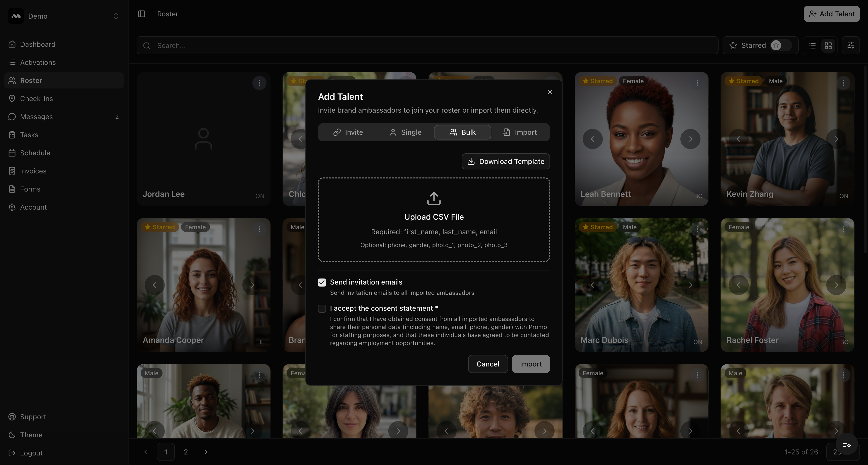The image size is (868, 465).
Task: Click the upload arrow icon in CSV dropzone
Action: (x=434, y=199)
